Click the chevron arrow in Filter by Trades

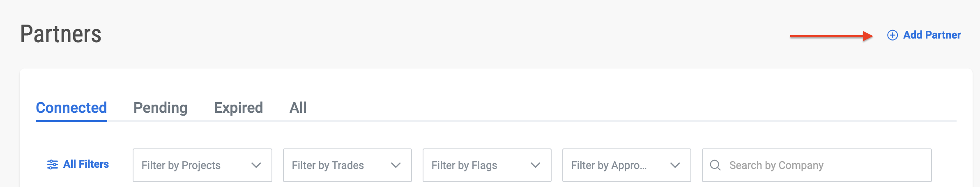396,165
